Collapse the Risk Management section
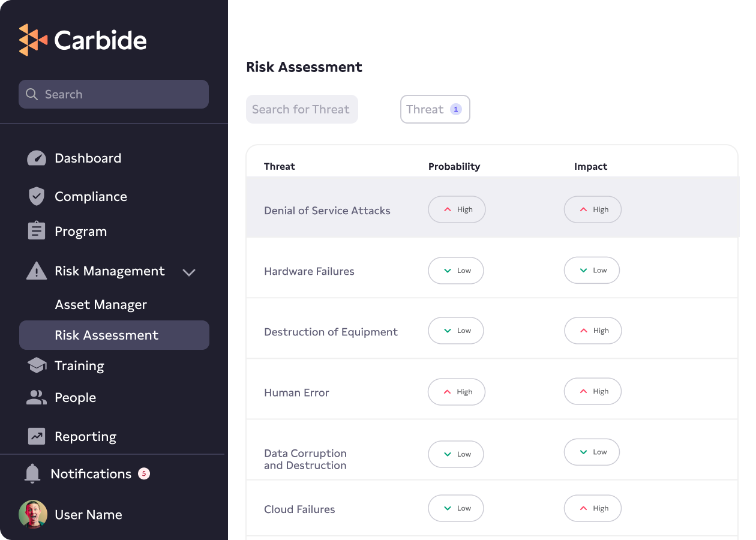The height and width of the screenshot is (540, 756). click(x=189, y=272)
